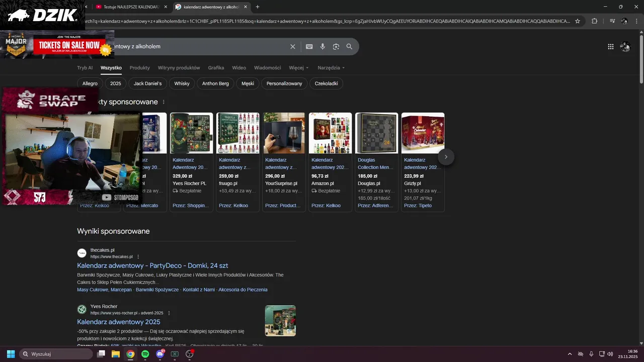Viewport: 644px width, 362px height.
Task: Open the YourSurprise.pl 296,00 zł product card
Action: coord(284,162)
